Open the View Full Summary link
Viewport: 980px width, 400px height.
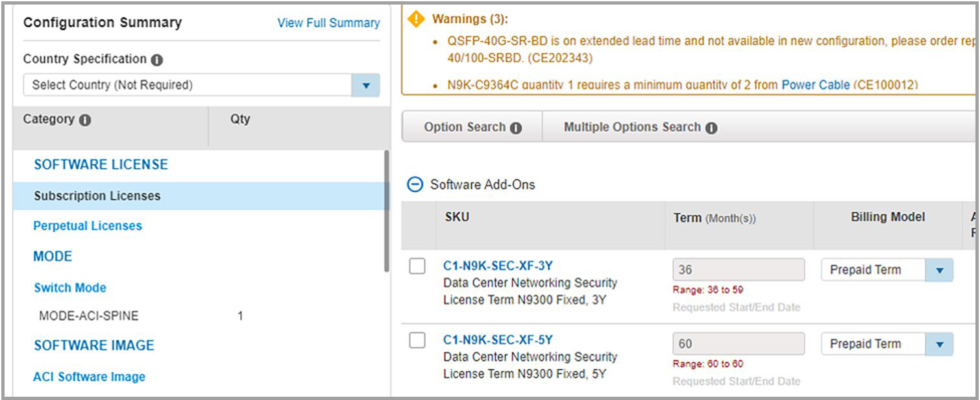(x=328, y=23)
